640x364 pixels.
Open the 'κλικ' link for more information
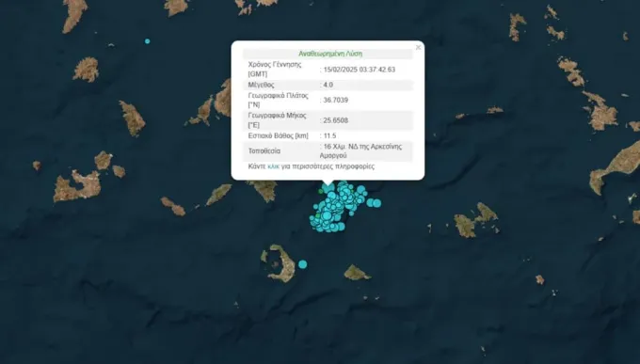coord(274,166)
